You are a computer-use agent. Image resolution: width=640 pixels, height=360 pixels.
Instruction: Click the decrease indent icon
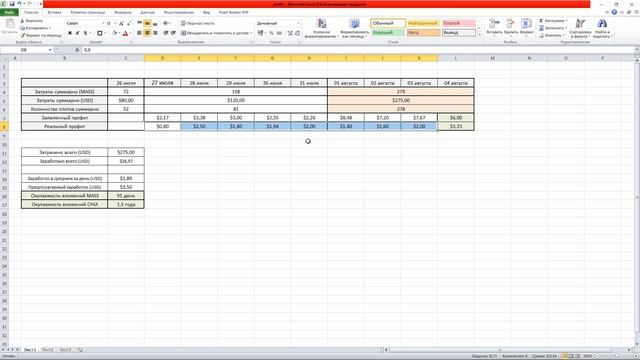coord(166,33)
